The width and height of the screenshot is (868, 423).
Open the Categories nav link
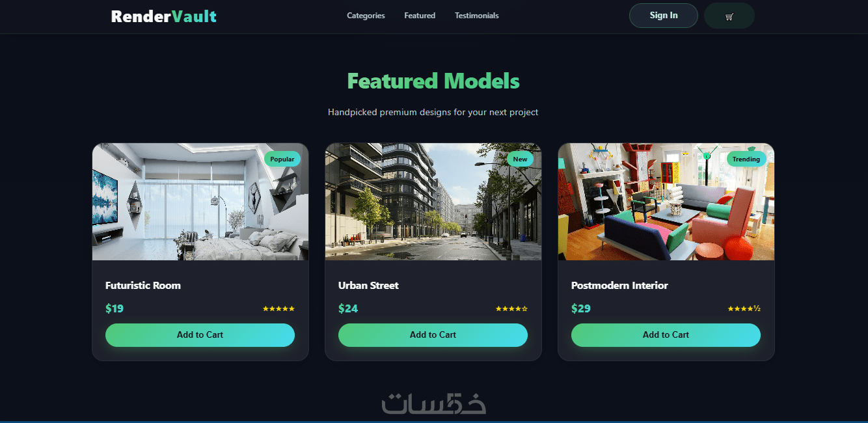click(x=366, y=16)
